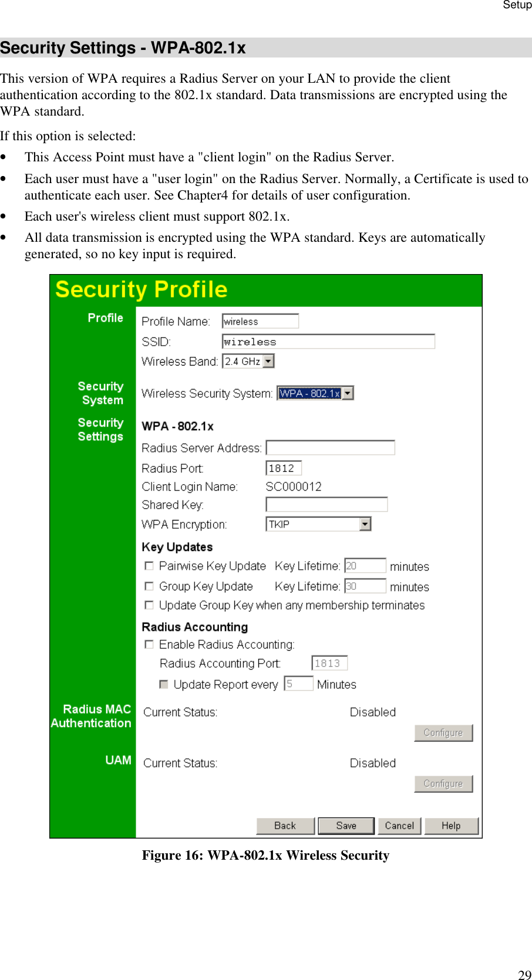Check Update Group Key when any membership terminates
Screen dimensions: 532x980
point(149,604)
